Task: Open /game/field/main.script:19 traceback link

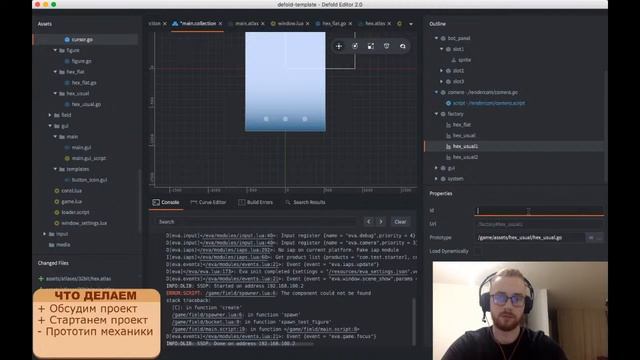Action: (209, 329)
